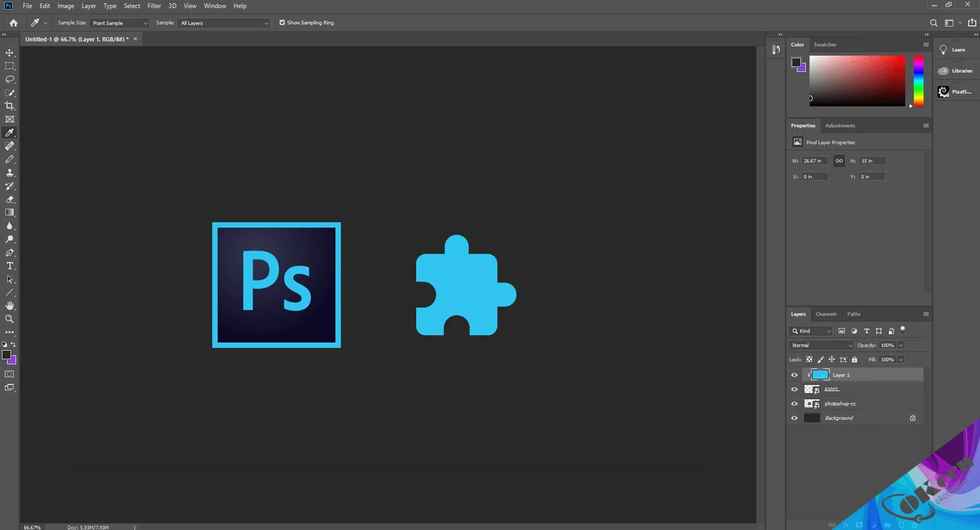The height and width of the screenshot is (530, 980).
Task: Open the Properties panel flyout menu
Action: tap(926, 126)
